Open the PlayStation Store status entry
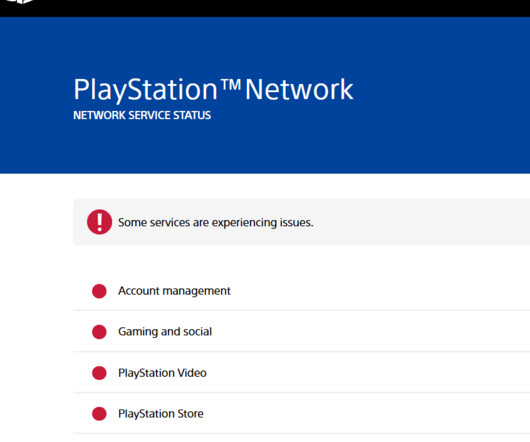Screen dimensions: 530x442 point(302,414)
